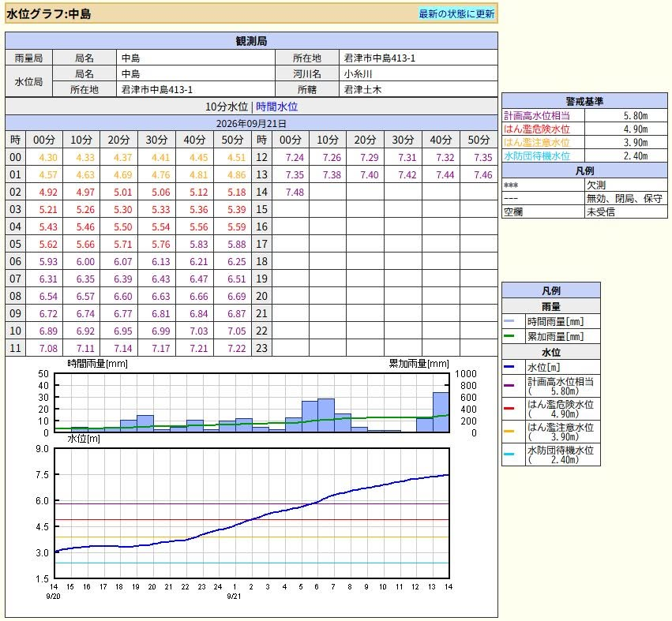672x621 pixels.
Task: Click はん濫注意水位 label in 警戒基準 table
Action: [x=537, y=142]
